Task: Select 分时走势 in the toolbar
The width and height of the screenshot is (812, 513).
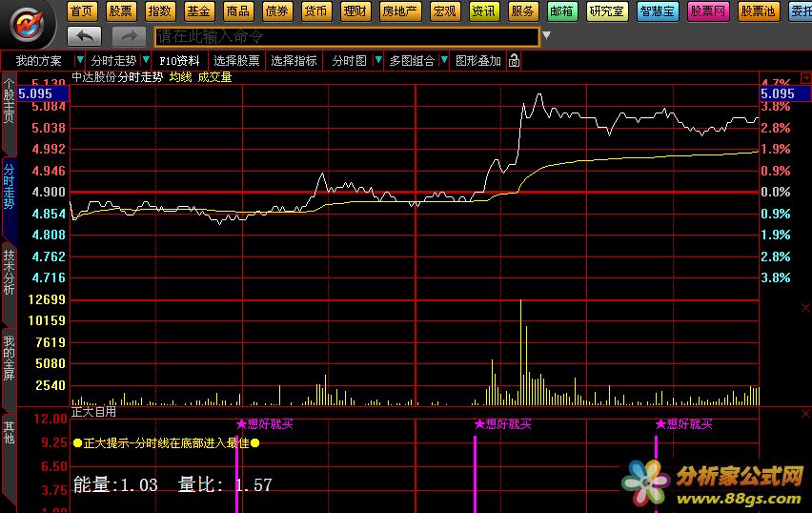Action: point(113,61)
